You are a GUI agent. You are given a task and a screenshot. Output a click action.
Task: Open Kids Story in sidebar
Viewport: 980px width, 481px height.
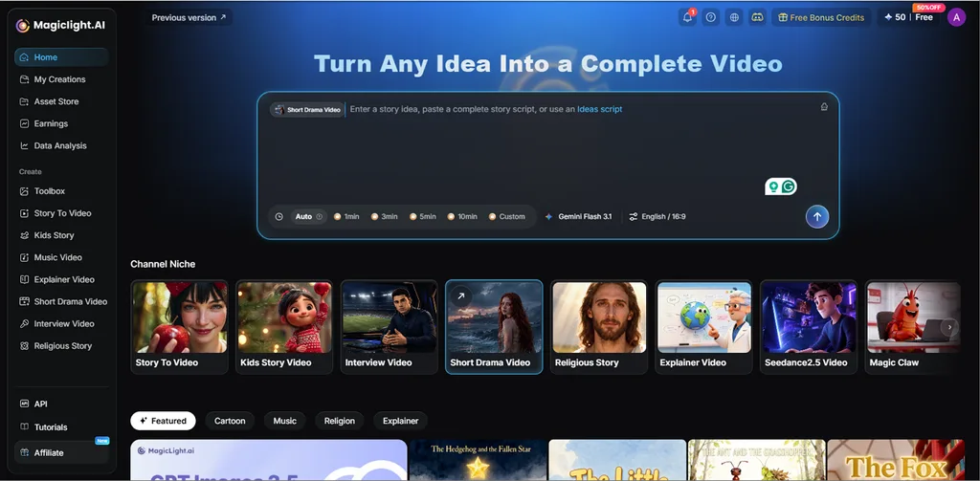(61, 235)
